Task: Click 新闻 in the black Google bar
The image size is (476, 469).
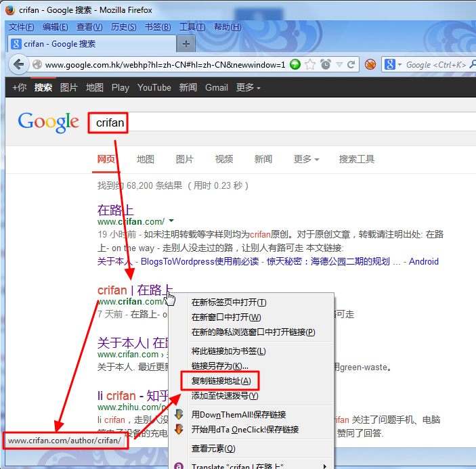Action: (188, 88)
